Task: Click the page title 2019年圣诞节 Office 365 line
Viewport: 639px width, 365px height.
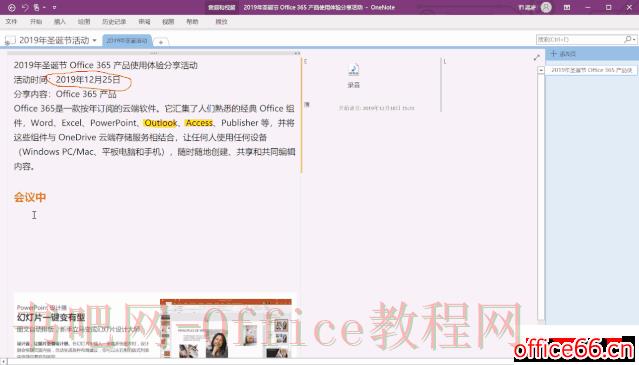Action: tap(106, 65)
